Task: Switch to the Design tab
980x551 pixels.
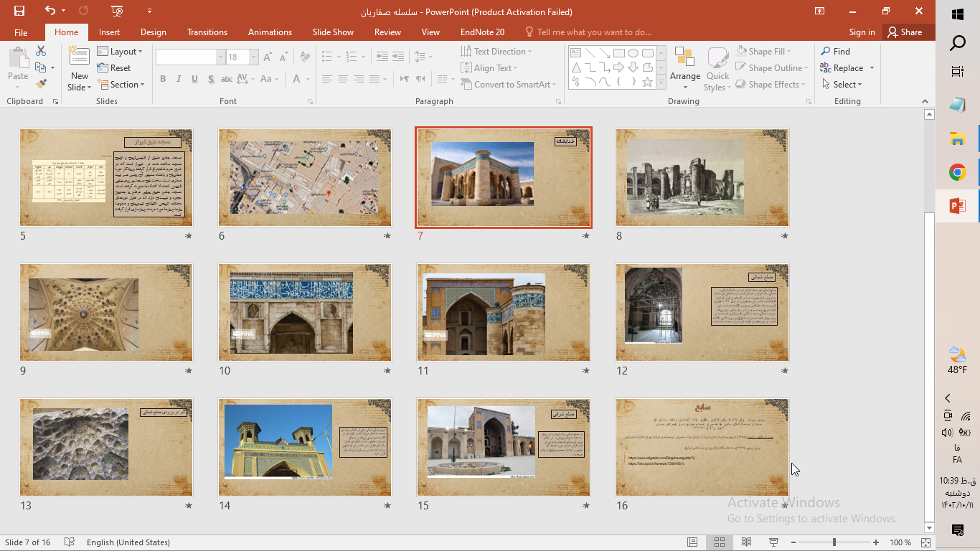Action: click(153, 32)
